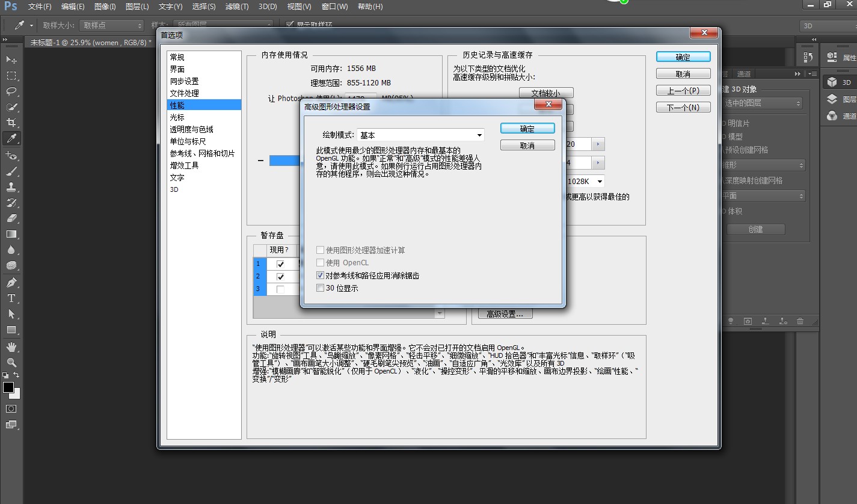The image size is (857, 504).
Task: Click the 文档较小 button
Action: [x=546, y=93]
